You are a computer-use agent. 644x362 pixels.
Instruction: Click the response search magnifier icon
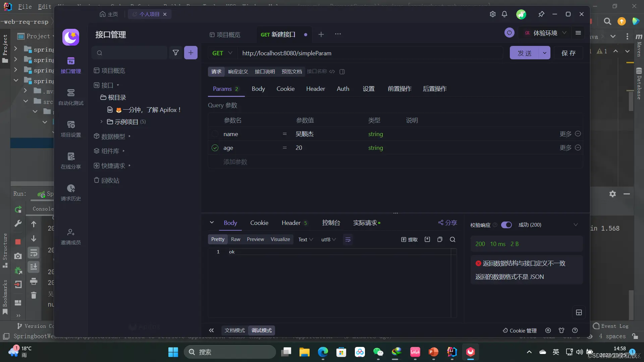click(x=452, y=239)
